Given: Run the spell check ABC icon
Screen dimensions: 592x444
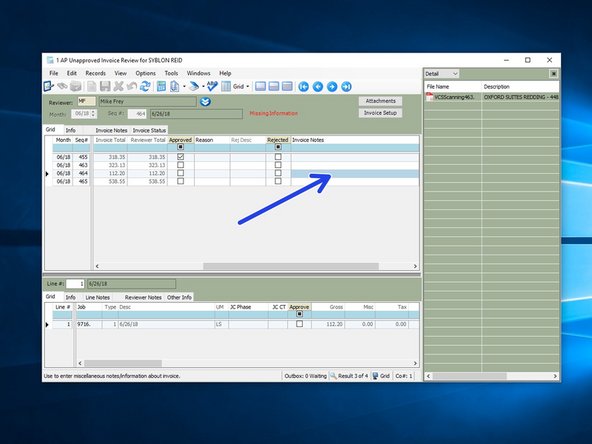Looking at the screenshot, I should (212, 86).
